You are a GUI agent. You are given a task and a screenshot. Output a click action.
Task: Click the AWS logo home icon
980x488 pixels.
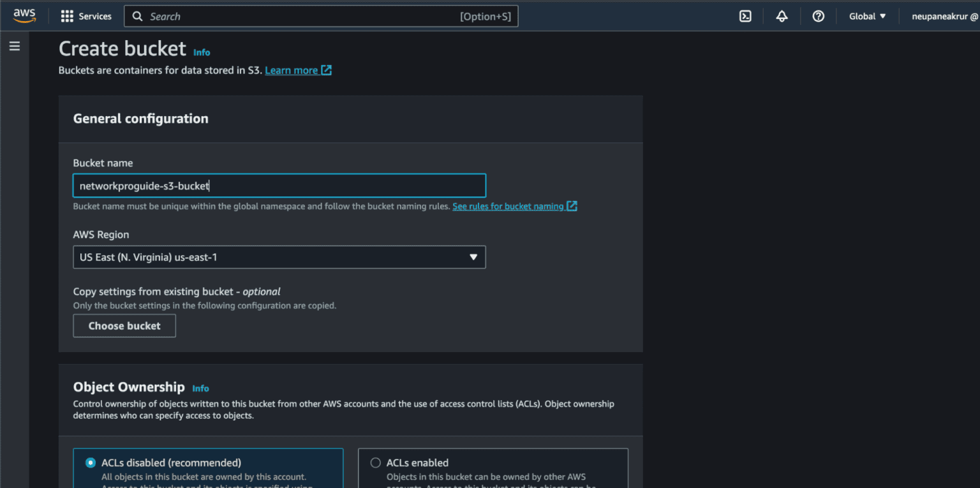24,16
